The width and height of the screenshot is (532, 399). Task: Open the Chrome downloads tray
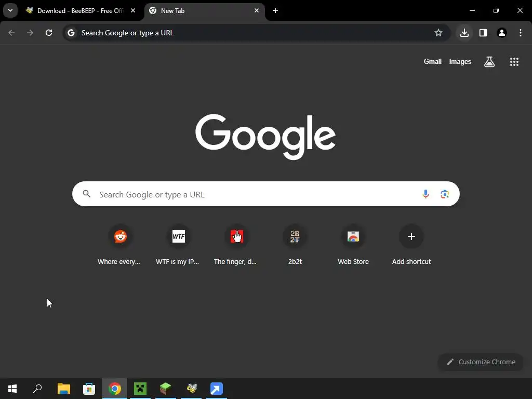(x=464, y=33)
